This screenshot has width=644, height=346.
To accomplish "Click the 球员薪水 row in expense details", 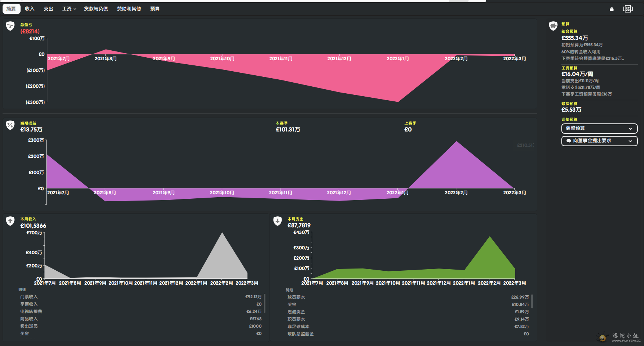I will (x=408, y=297).
